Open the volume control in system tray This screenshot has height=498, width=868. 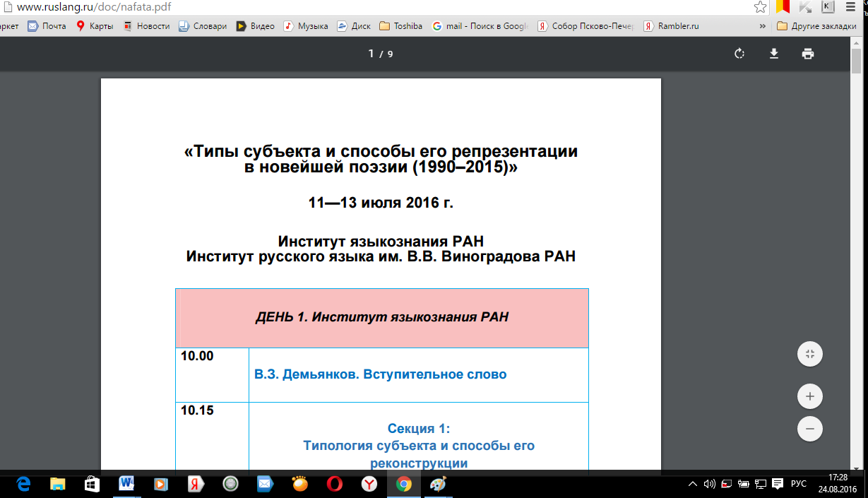click(x=710, y=484)
